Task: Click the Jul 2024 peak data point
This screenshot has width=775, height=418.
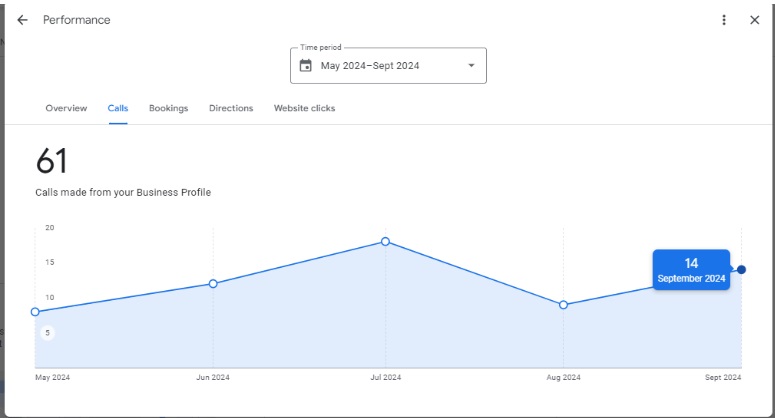Action: coord(386,242)
